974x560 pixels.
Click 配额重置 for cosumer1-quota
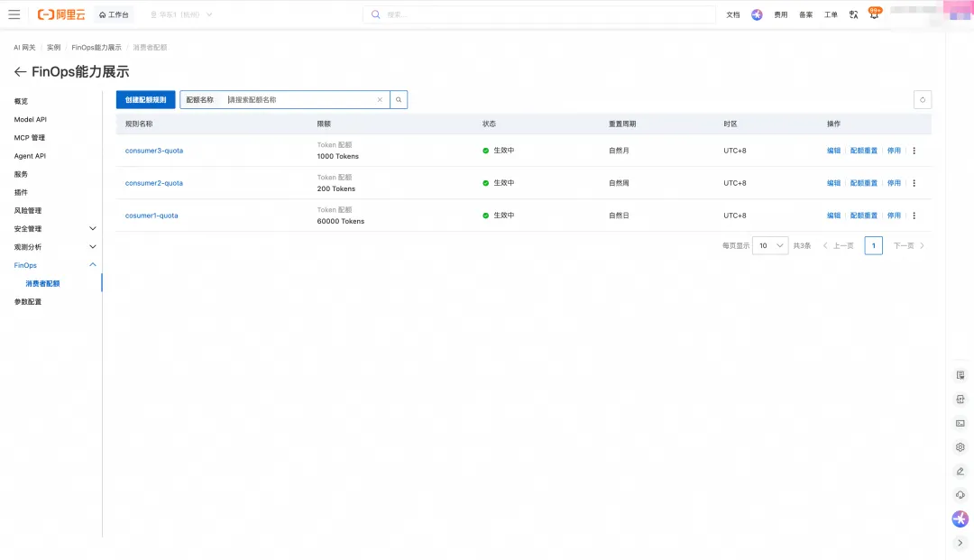point(864,216)
